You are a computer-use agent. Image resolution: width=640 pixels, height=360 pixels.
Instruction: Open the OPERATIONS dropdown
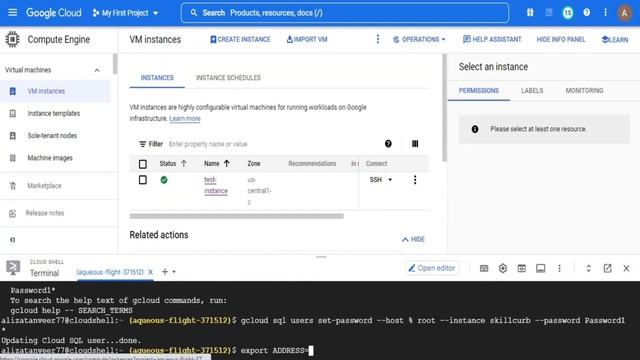419,40
